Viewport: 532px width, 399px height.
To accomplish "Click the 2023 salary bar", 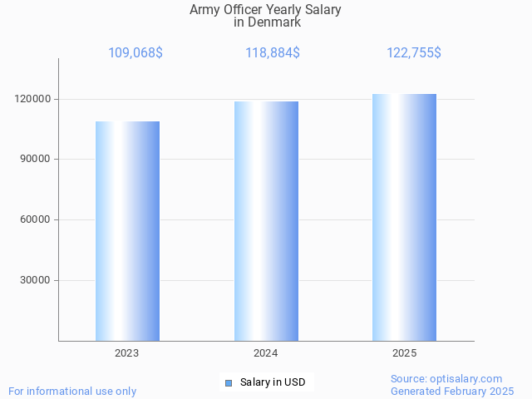I will tap(127, 231).
